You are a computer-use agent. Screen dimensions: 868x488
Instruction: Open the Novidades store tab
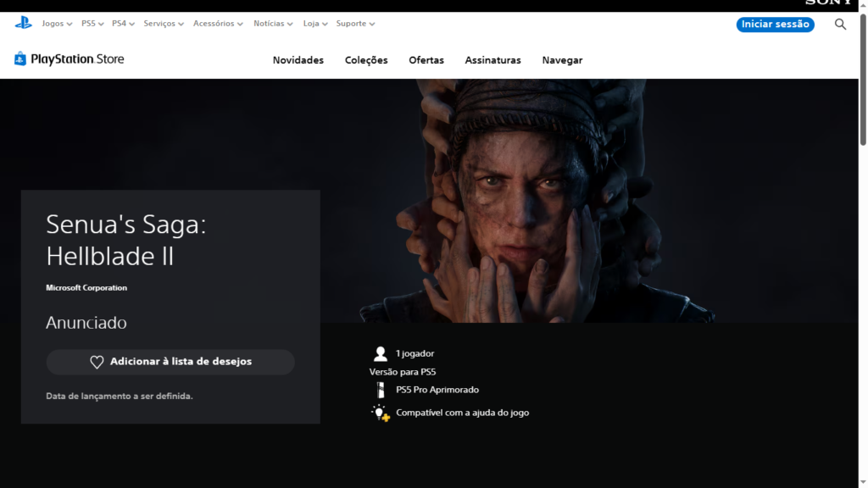tap(298, 60)
